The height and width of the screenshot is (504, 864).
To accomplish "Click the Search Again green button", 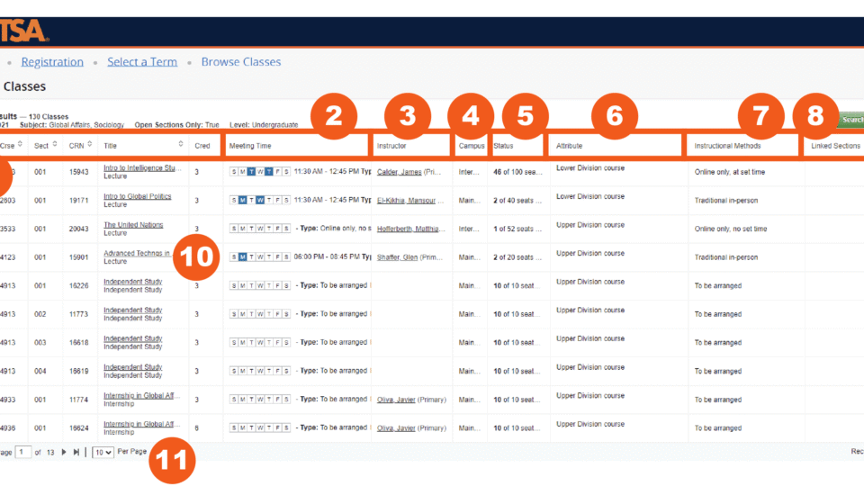I will coord(850,120).
